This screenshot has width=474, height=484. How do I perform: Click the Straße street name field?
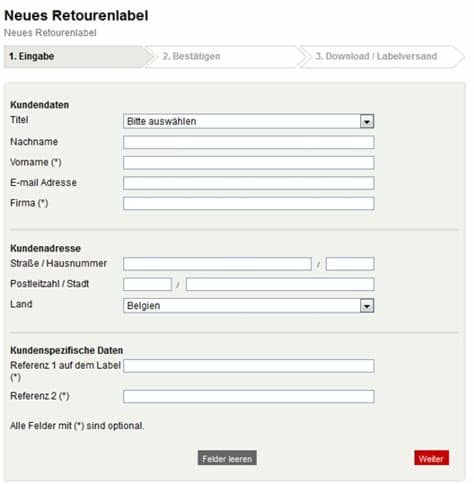click(217, 264)
